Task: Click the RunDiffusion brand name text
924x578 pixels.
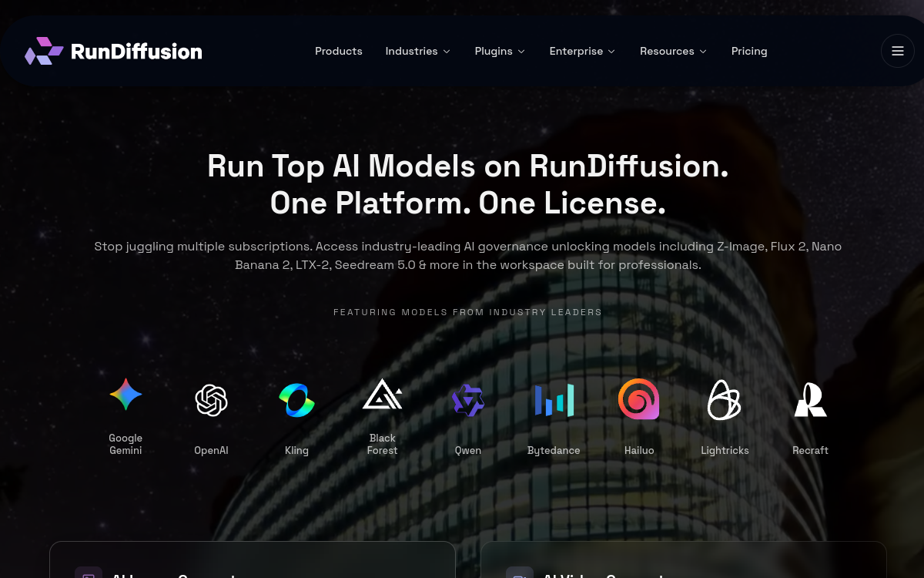Action: click(x=136, y=52)
